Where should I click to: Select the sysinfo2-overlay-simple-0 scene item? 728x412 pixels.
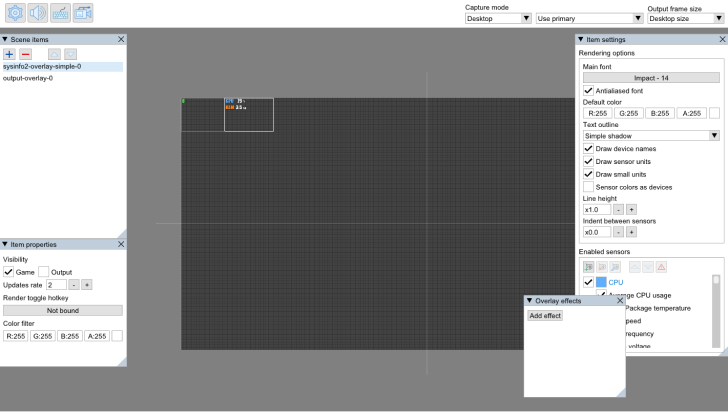click(x=42, y=66)
